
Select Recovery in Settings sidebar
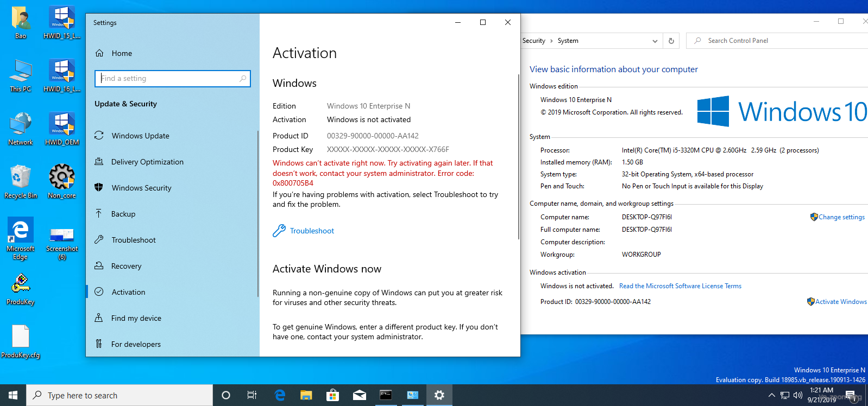(x=172, y=266)
